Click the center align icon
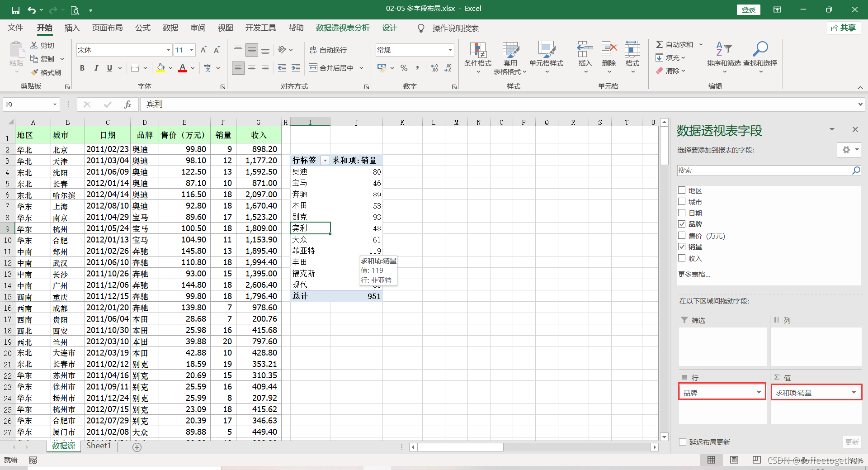 [252, 68]
